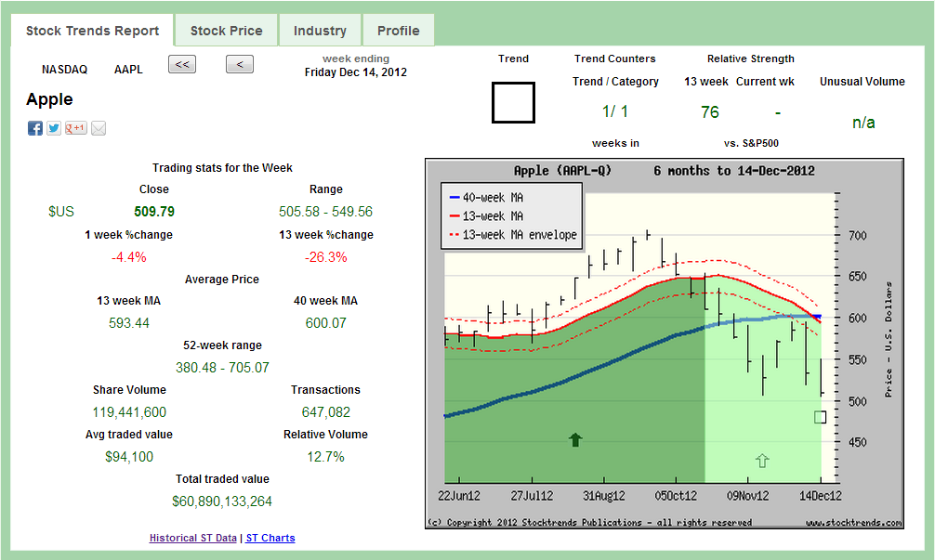Click the share volume 119,441,600
This screenshot has width=935, height=560.
point(129,412)
